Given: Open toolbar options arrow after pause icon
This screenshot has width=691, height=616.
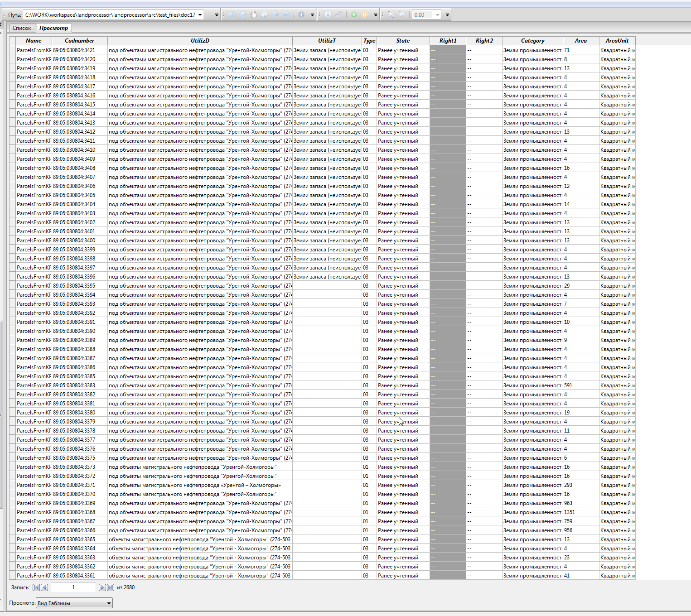Looking at the screenshot, I should (x=376, y=15).
